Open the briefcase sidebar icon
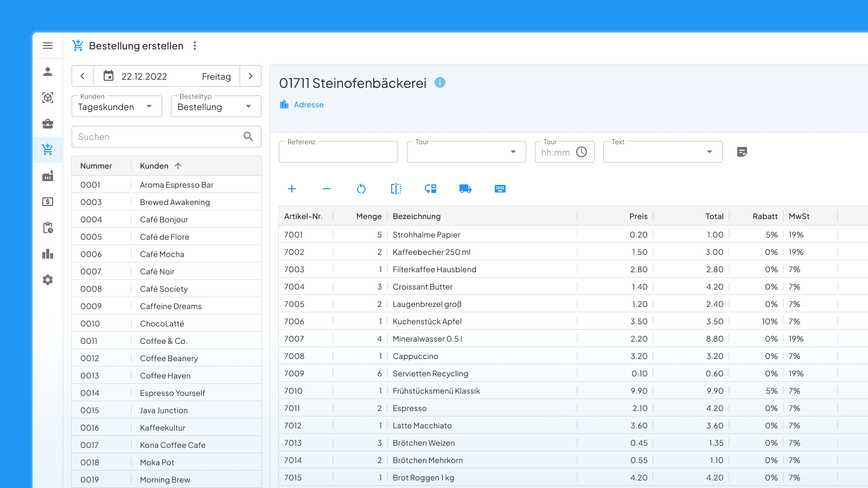The height and width of the screenshot is (488, 868). click(x=48, y=124)
